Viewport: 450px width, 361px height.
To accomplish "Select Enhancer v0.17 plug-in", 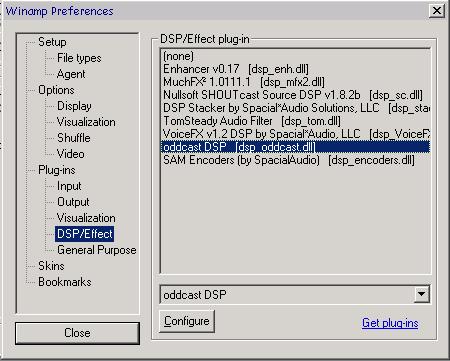I will coord(295,69).
